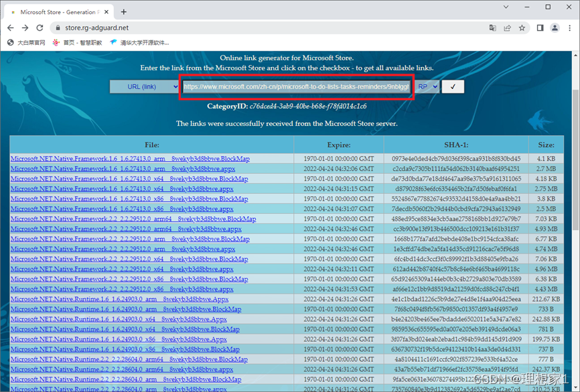Image resolution: width=580 pixels, height=392 pixels.
Task: Download Runtime.1.6 1.6.24903.0 x64 BlockMap file
Action: point(125,329)
